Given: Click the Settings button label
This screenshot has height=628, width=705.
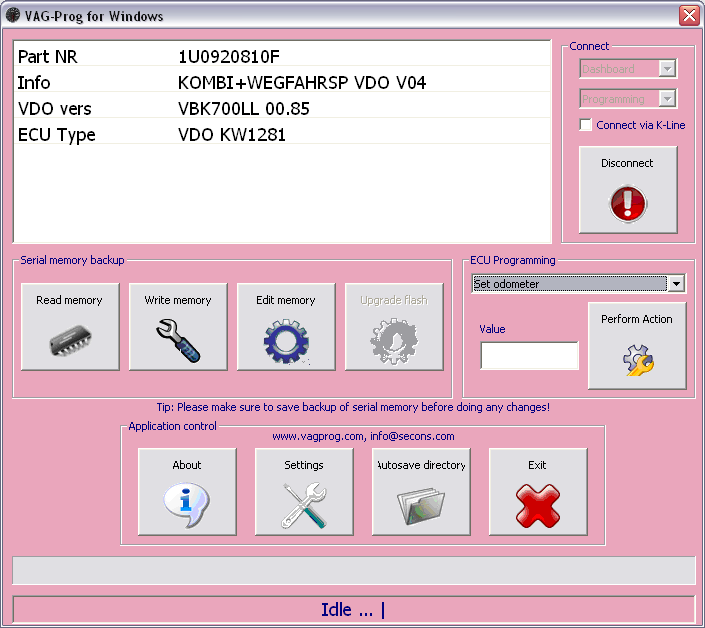Looking at the screenshot, I should coord(303,465).
